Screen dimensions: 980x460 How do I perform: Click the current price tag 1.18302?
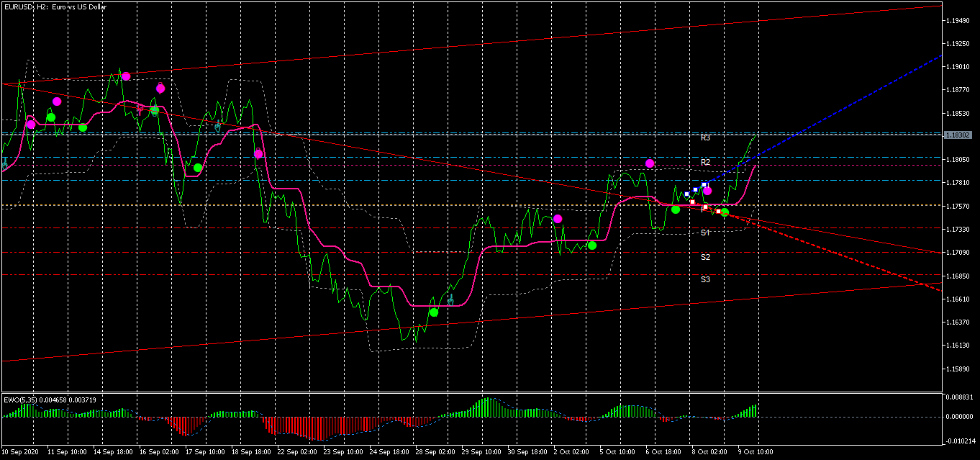pyautogui.click(x=958, y=135)
